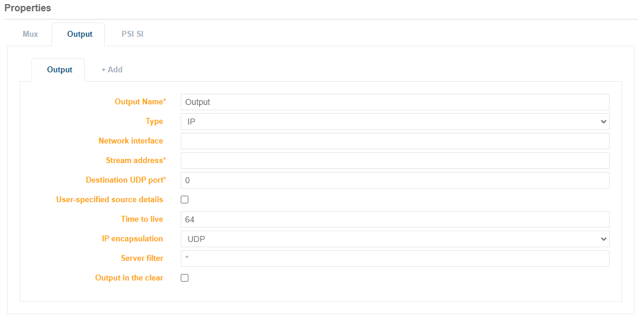
Task: Open the Type dropdown showing IP
Action: point(395,122)
